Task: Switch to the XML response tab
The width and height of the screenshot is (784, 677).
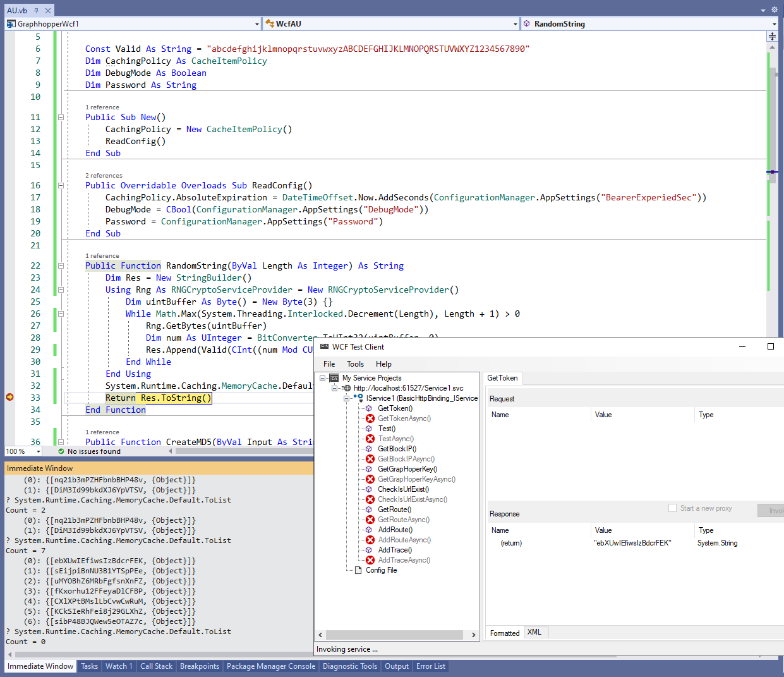Action: 534,632
